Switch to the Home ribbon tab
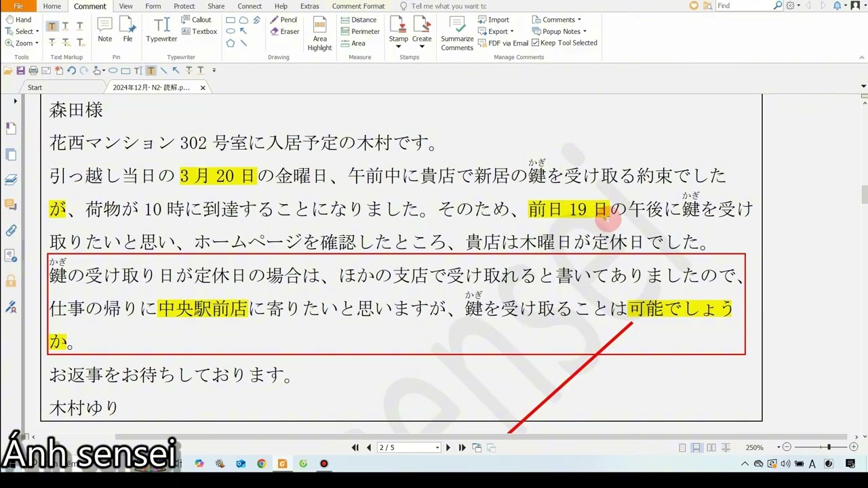This screenshot has height=488, width=868. pos(52,6)
